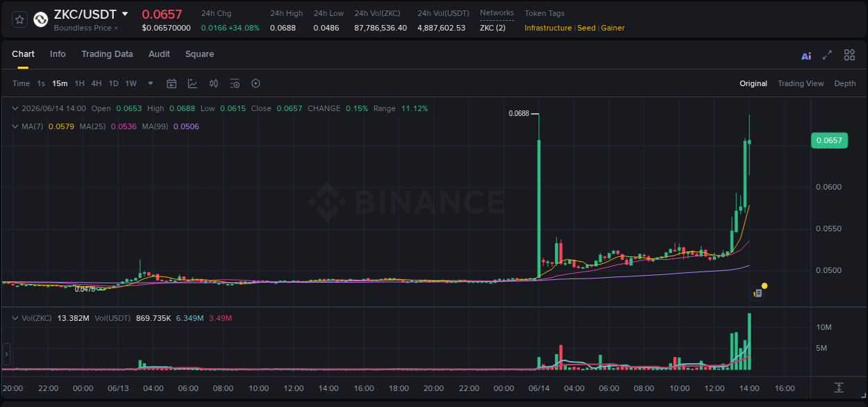Click the Infrastructure token tag
868x407 pixels.
[x=548, y=28]
